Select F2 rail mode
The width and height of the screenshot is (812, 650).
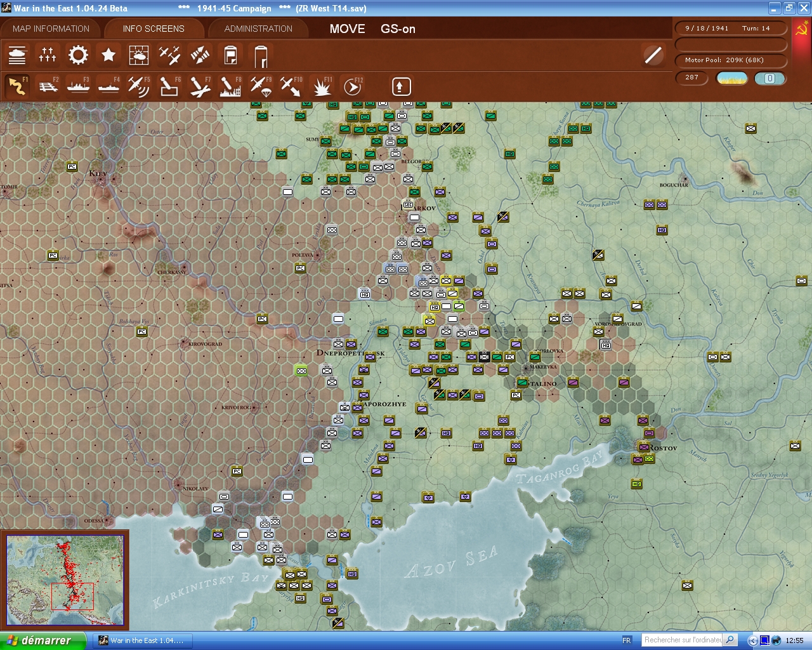[x=48, y=86]
